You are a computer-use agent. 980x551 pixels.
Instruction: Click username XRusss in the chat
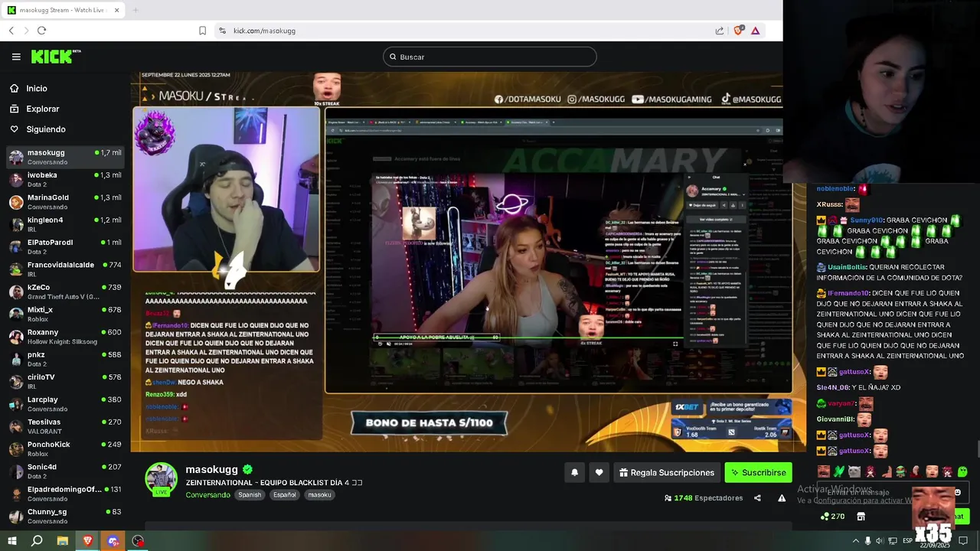pos(829,204)
